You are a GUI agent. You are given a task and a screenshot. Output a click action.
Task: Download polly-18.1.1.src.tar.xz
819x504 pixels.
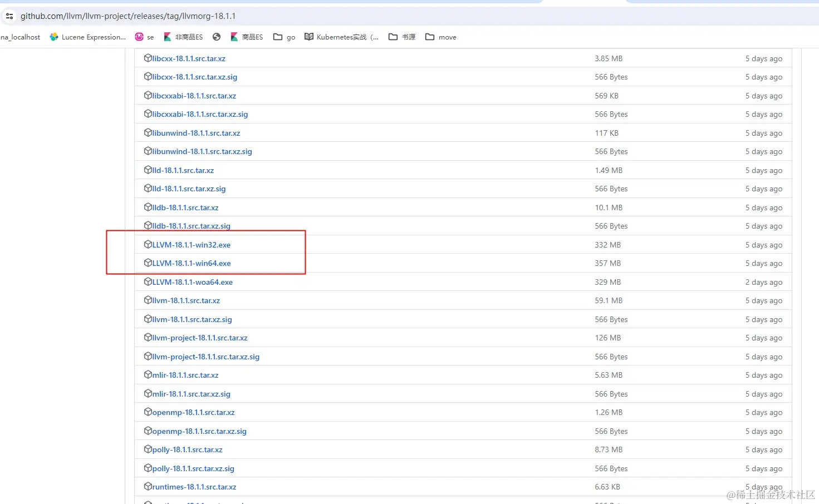click(188, 449)
